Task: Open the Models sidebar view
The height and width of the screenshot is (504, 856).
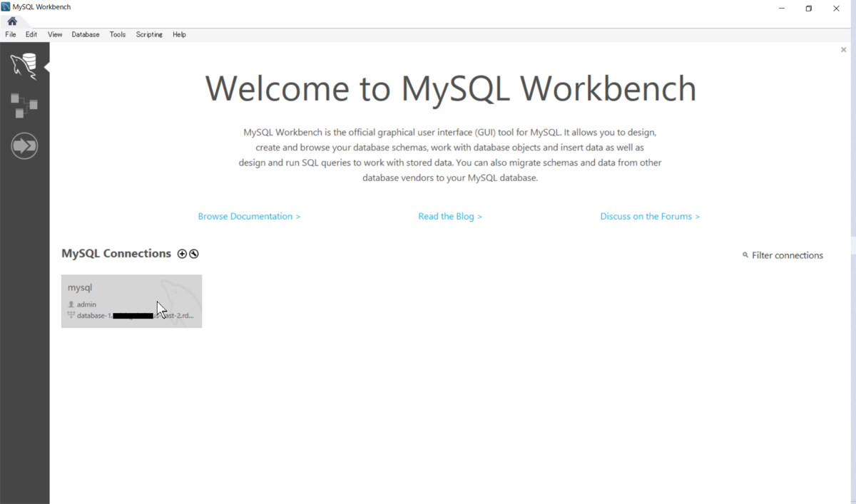Action: (x=24, y=106)
